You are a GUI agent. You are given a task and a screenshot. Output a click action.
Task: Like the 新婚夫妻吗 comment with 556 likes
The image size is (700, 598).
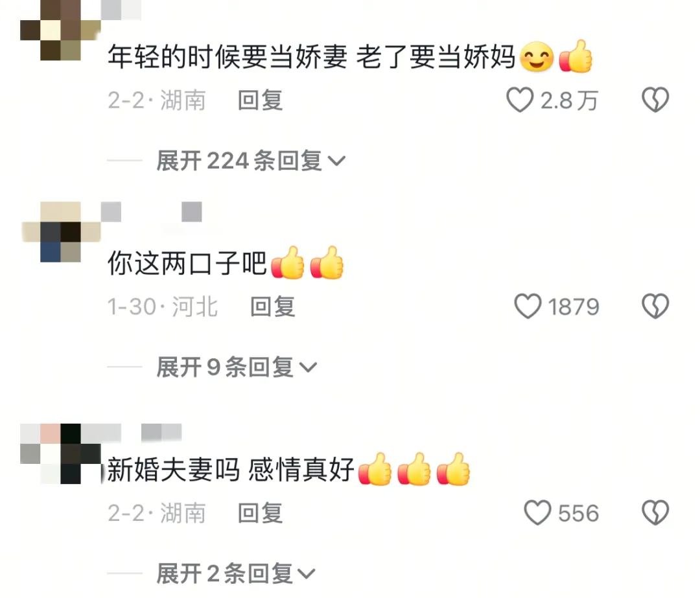tap(537, 512)
